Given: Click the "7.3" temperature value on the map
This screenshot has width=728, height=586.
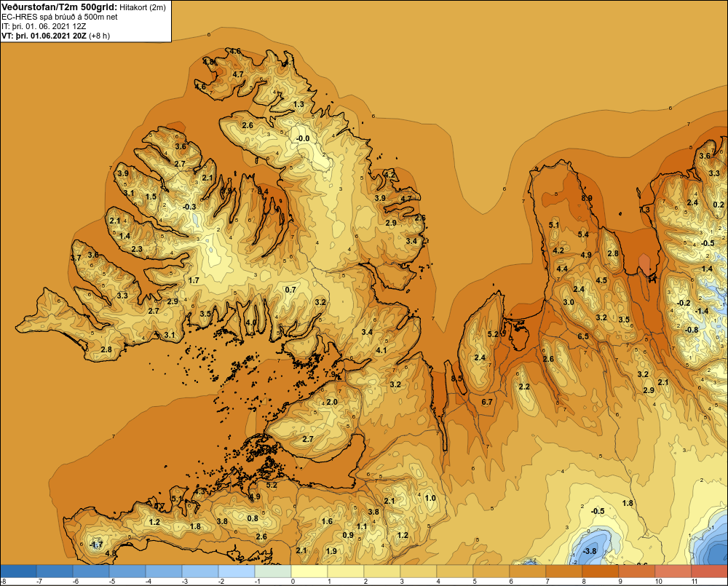Looking at the screenshot, I should (x=644, y=210).
